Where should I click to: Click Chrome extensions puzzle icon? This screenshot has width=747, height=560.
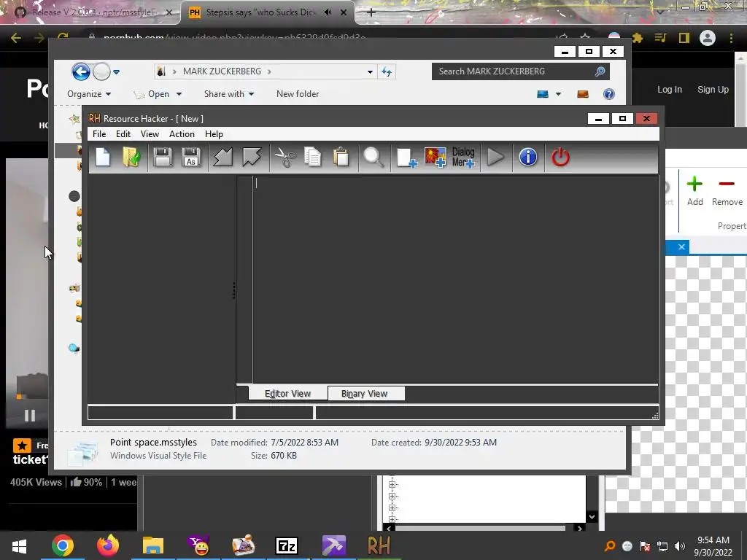tap(638, 38)
